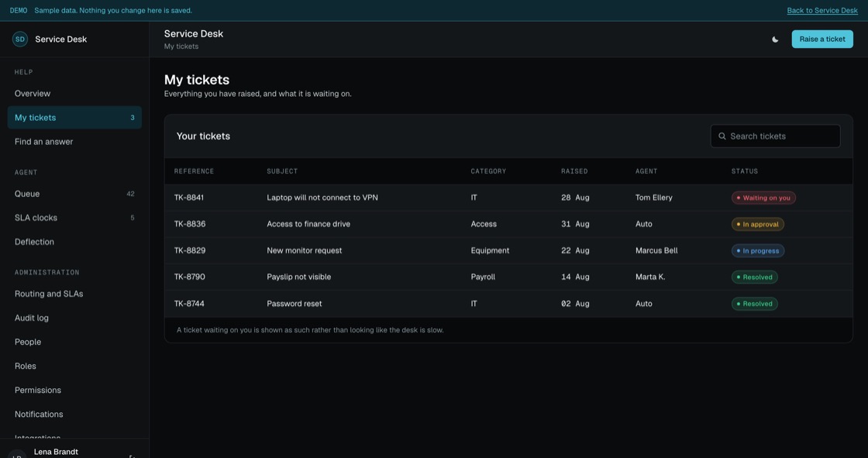Open ticket TK-8790 reference
The height and width of the screenshot is (458, 868).
pyautogui.click(x=189, y=277)
